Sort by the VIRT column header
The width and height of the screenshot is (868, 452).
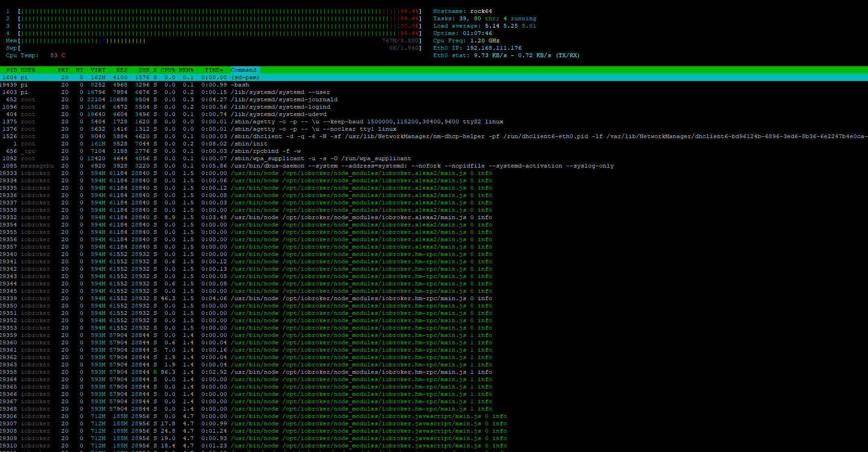coord(98,70)
